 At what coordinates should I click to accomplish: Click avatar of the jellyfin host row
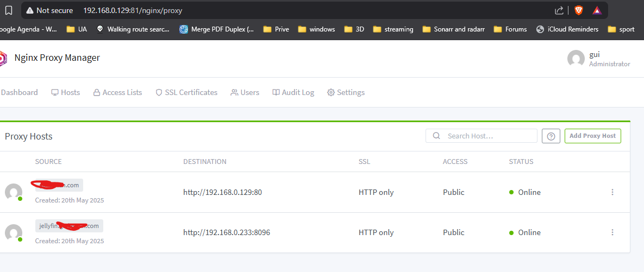[13, 232]
